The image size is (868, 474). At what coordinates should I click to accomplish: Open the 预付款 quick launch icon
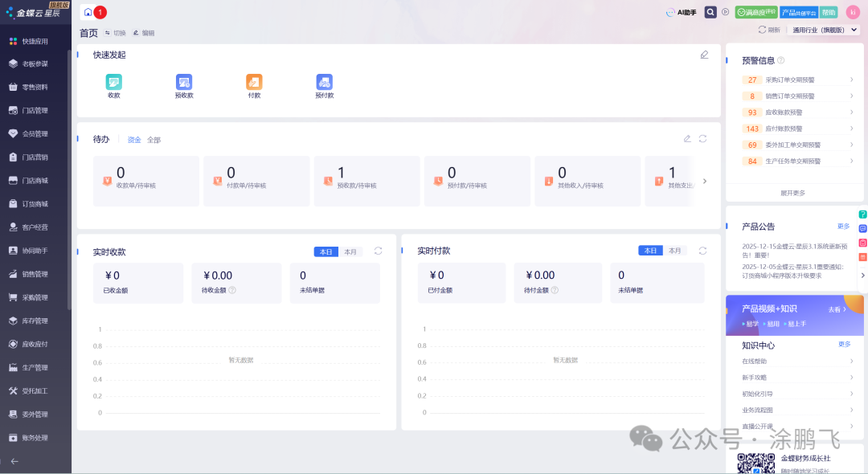324,82
